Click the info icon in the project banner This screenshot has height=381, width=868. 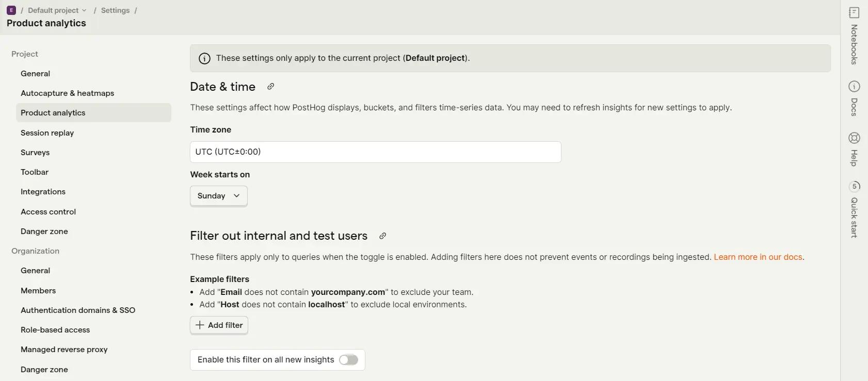[x=205, y=58]
